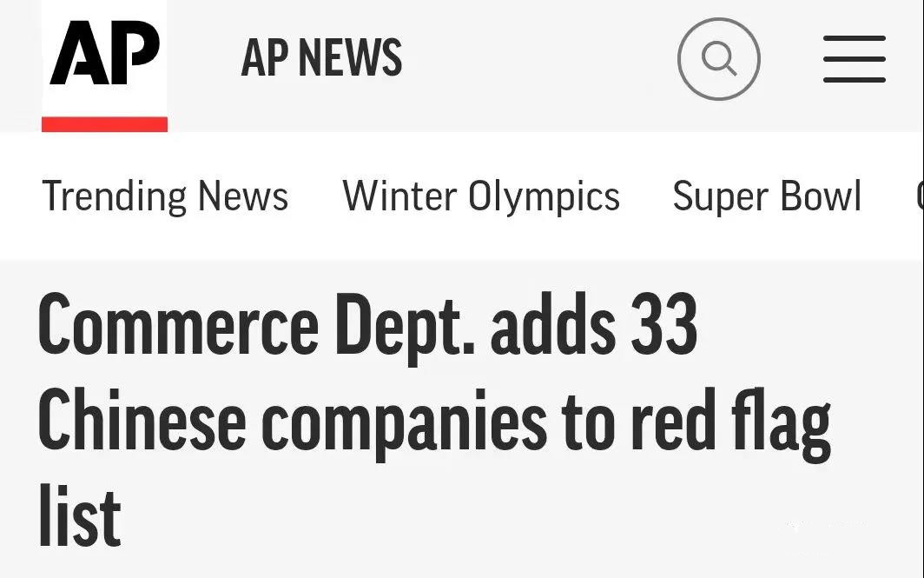The image size is (924, 578).
Task: Click the bottom line of hamburger icon
Action: coord(854,79)
